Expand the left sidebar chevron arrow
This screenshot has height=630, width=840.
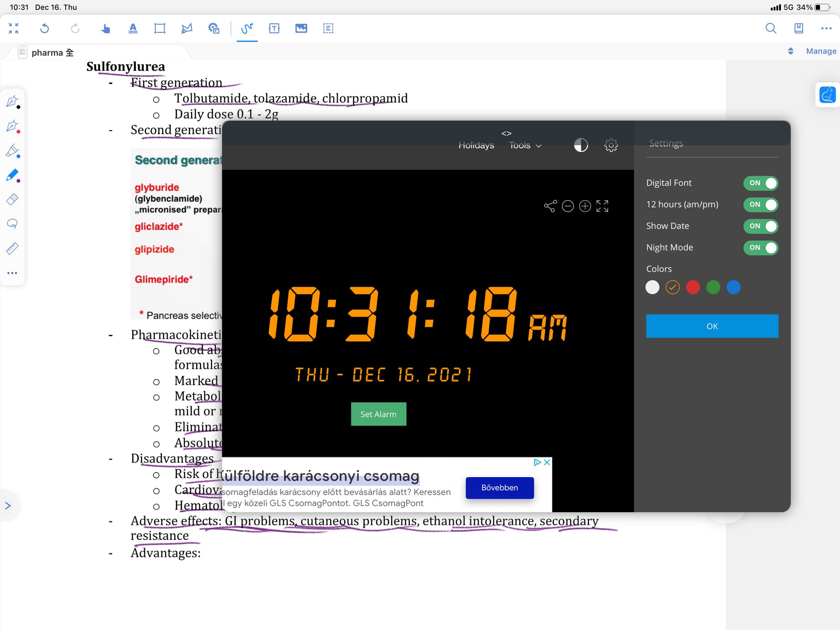(x=8, y=506)
